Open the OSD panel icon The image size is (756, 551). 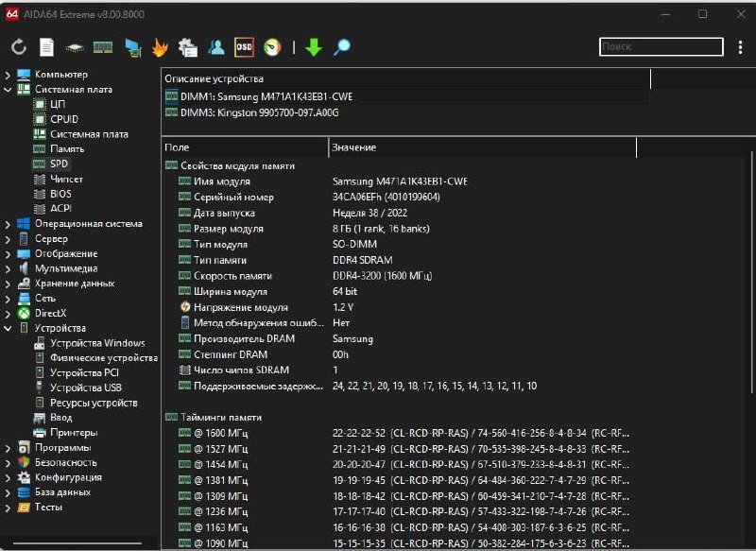[x=244, y=47]
